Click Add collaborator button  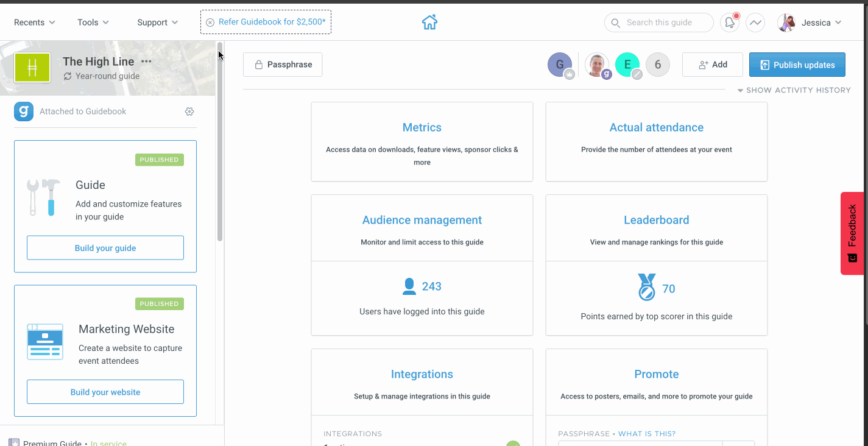713,65
